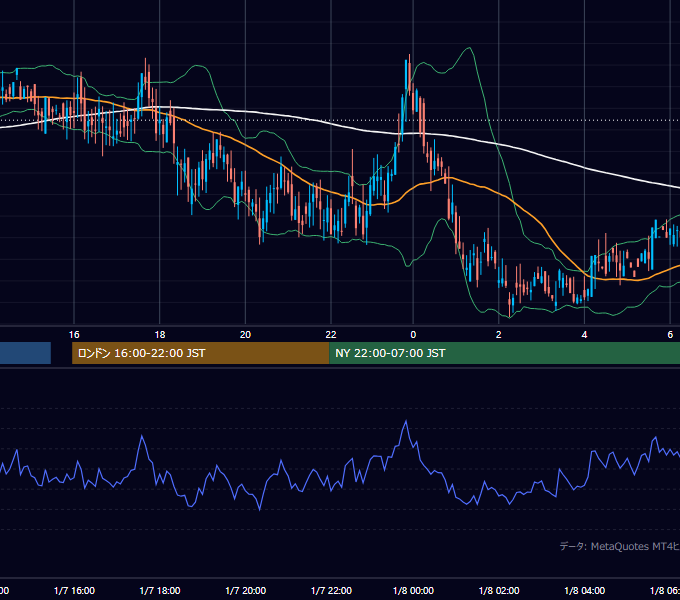Screen dimensions: 680x600
Task: Click the MetaQuotes MT4 data credit text
Action: (x=620, y=546)
